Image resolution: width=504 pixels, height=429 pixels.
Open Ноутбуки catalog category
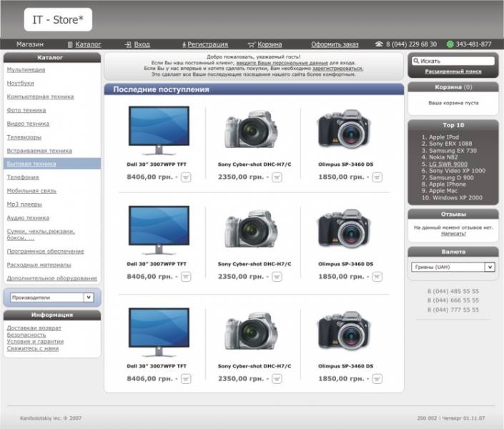tap(21, 83)
